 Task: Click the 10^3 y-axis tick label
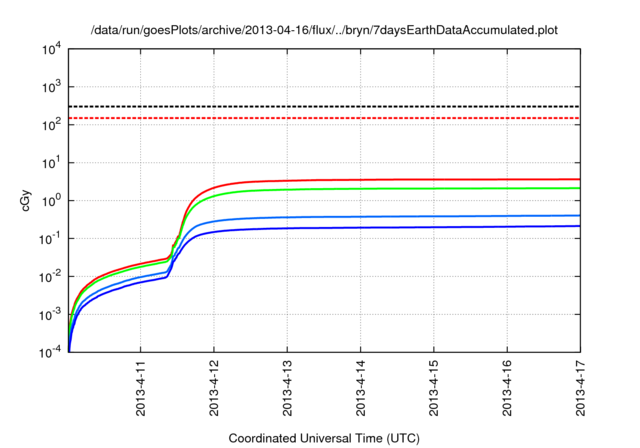[x=51, y=87]
